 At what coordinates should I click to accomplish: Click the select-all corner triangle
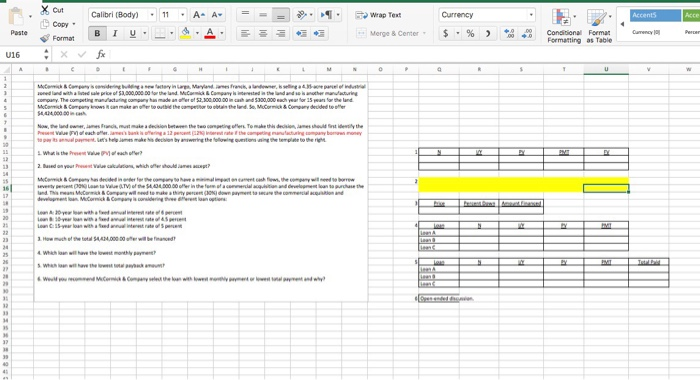[x=6, y=70]
